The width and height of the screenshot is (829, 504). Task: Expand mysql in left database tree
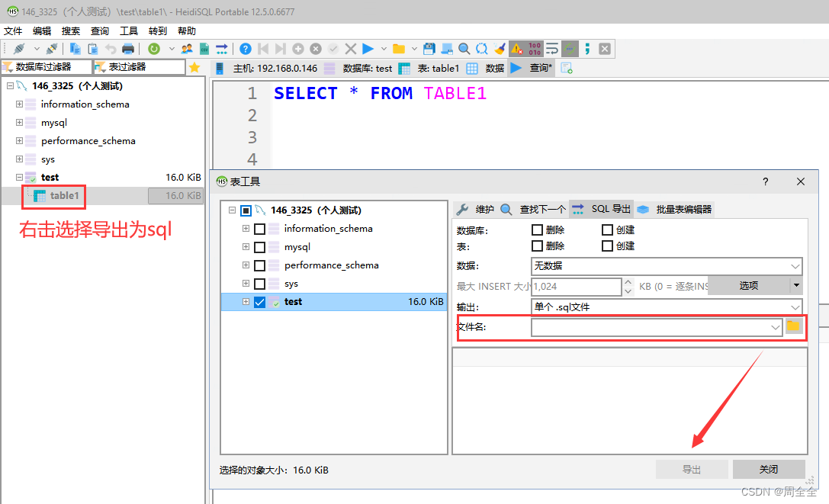(x=20, y=122)
